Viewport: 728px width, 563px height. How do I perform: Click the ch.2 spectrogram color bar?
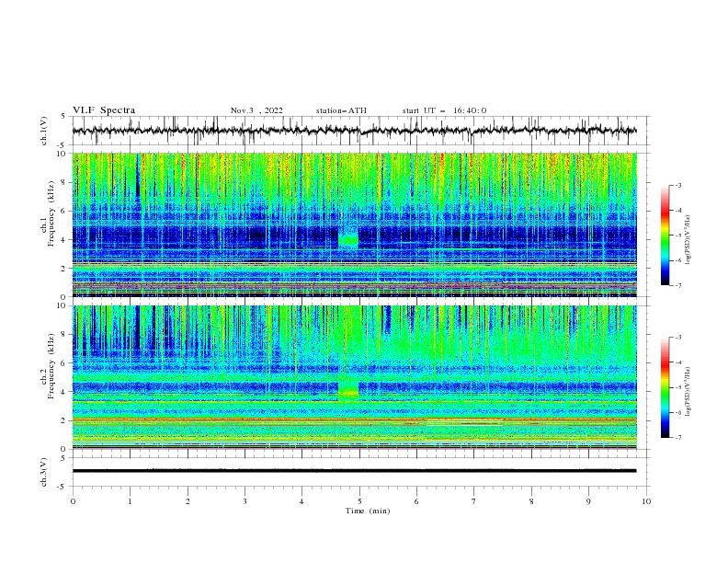[x=665, y=387]
